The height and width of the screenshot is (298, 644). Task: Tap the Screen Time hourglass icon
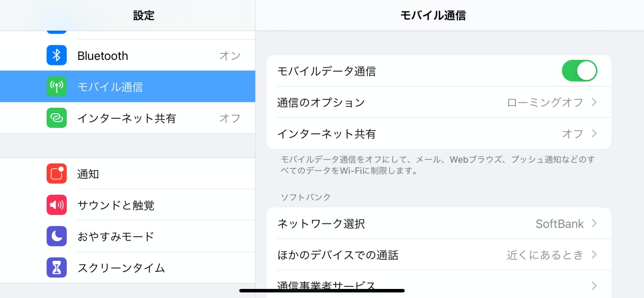[57, 267]
